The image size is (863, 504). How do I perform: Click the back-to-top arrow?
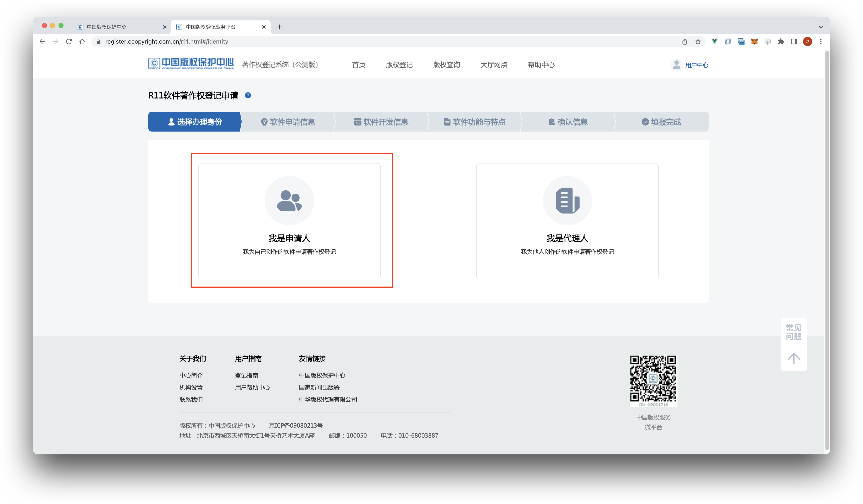click(x=793, y=358)
